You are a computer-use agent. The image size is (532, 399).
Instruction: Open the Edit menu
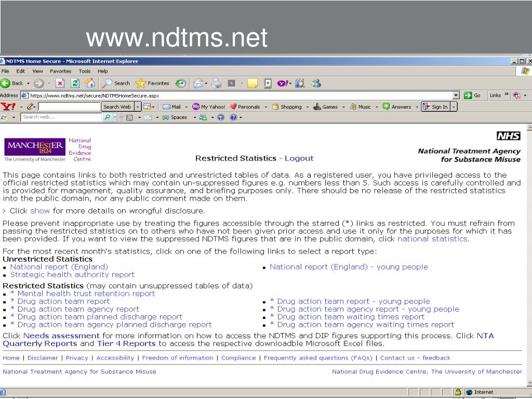click(20, 71)
